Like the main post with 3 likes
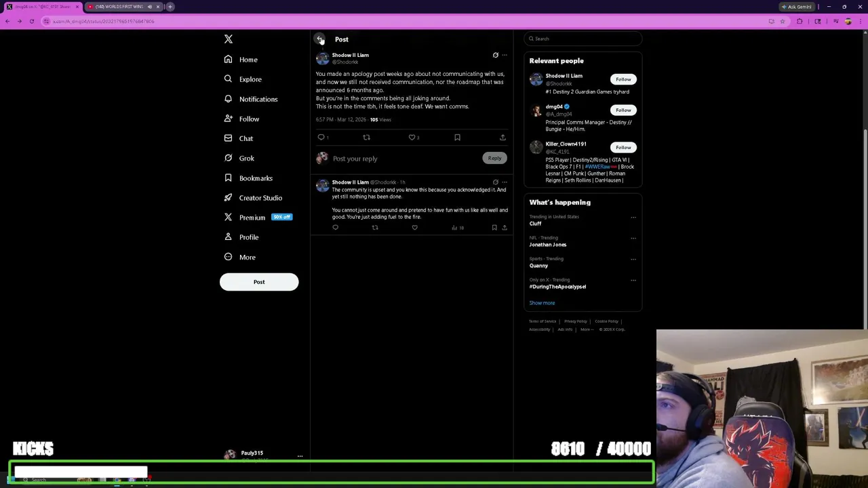This screenshot has width=868, height=488. point(413,138)
